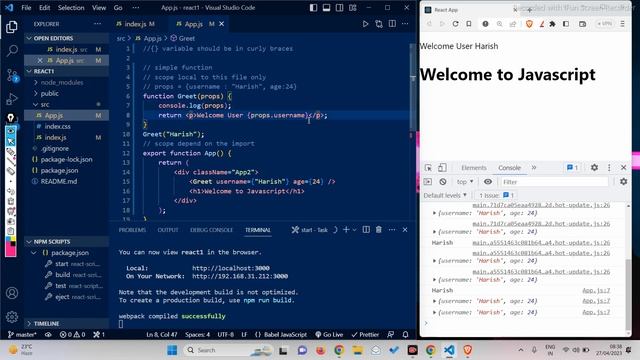Kill the terminal with the trash icon
640x360 pixels.
coord(379,230)
